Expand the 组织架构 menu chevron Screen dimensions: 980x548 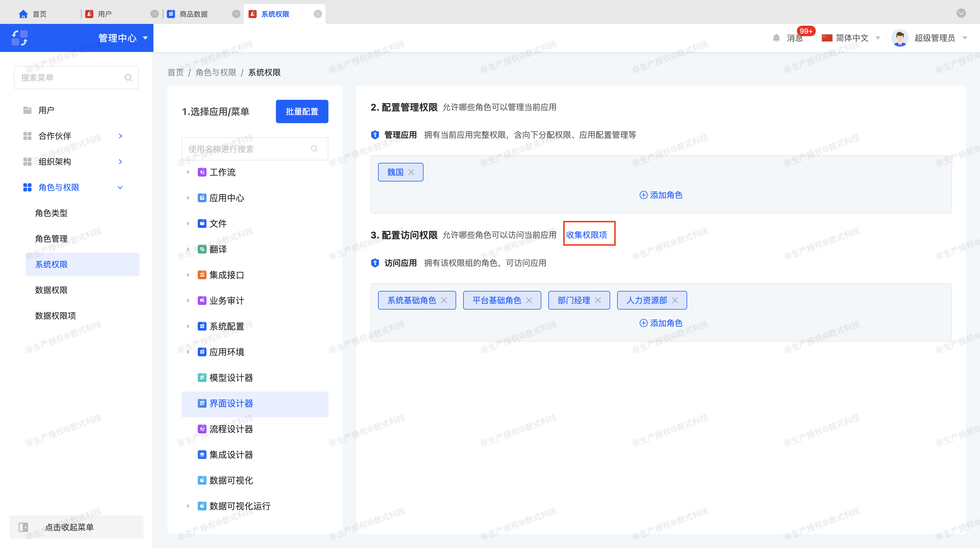click(120, 162)
